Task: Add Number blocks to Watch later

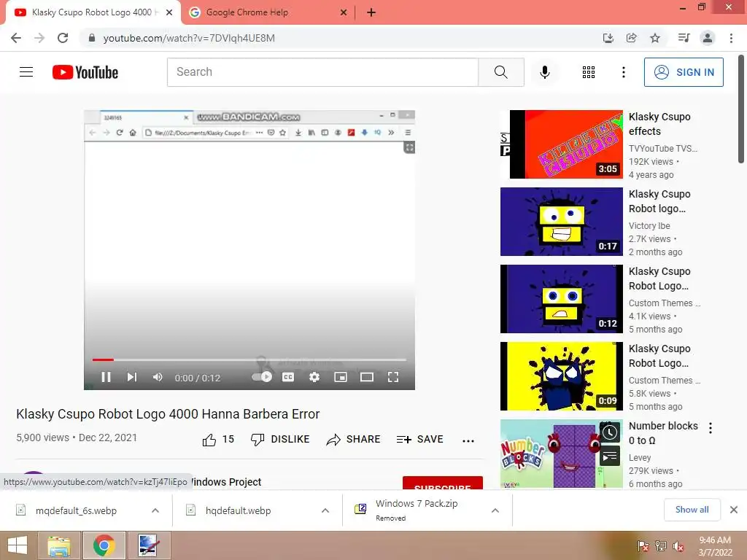Action: pos(610,433)
